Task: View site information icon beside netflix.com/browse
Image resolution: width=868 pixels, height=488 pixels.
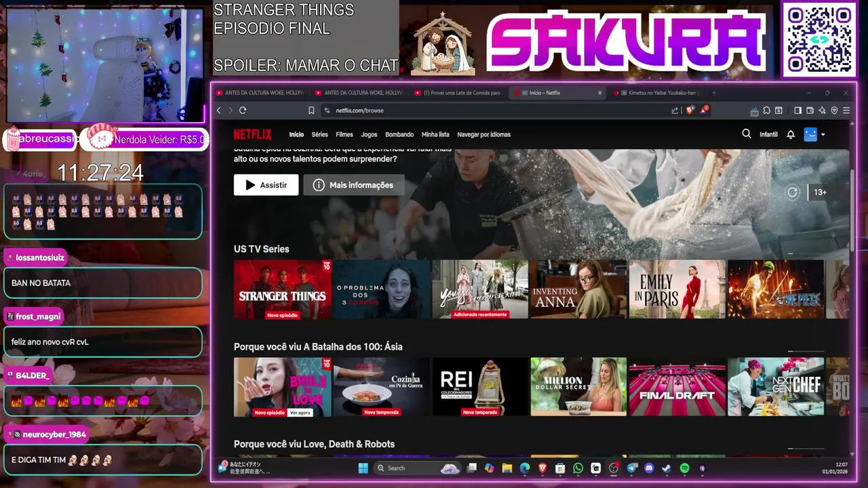Action: (326, 110)
